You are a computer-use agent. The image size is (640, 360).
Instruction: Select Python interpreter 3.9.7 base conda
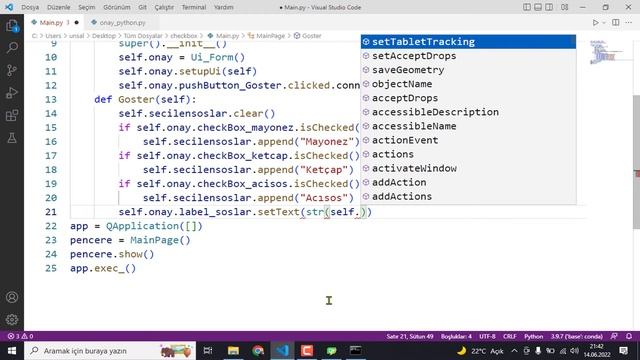coord(577,336)
